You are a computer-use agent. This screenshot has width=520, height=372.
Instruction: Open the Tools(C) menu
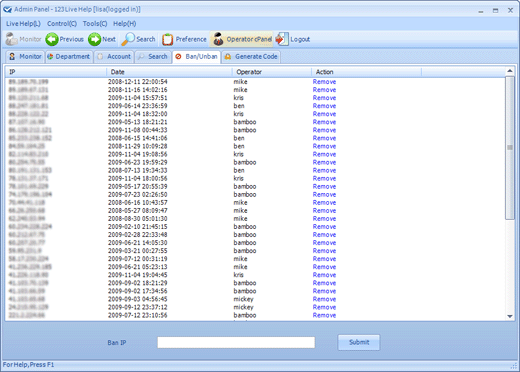(x=95, y=24)
